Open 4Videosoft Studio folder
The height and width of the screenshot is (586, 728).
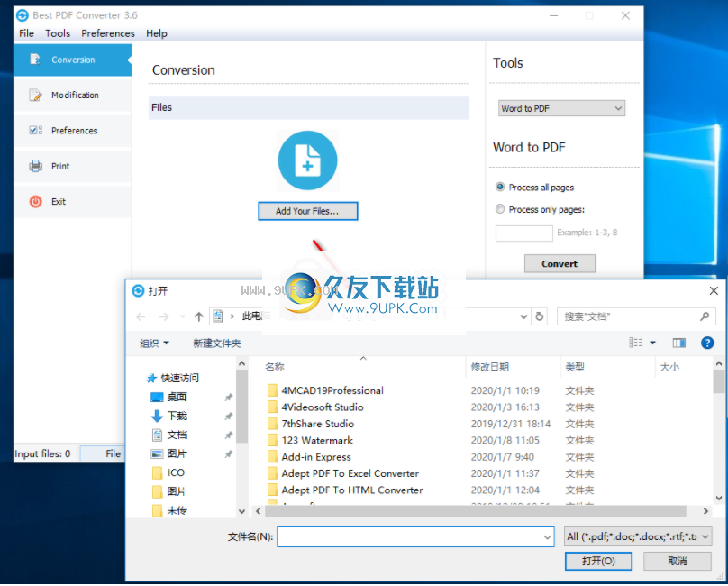(x=323, y=407)
